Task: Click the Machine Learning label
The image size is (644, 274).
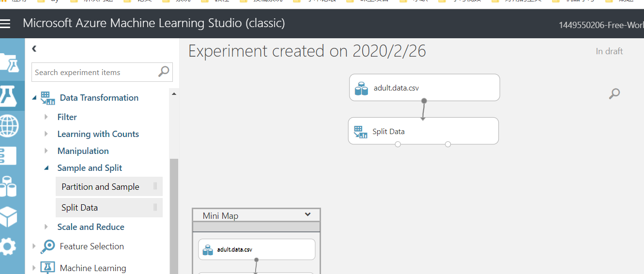Action: (x=93, y=268)
